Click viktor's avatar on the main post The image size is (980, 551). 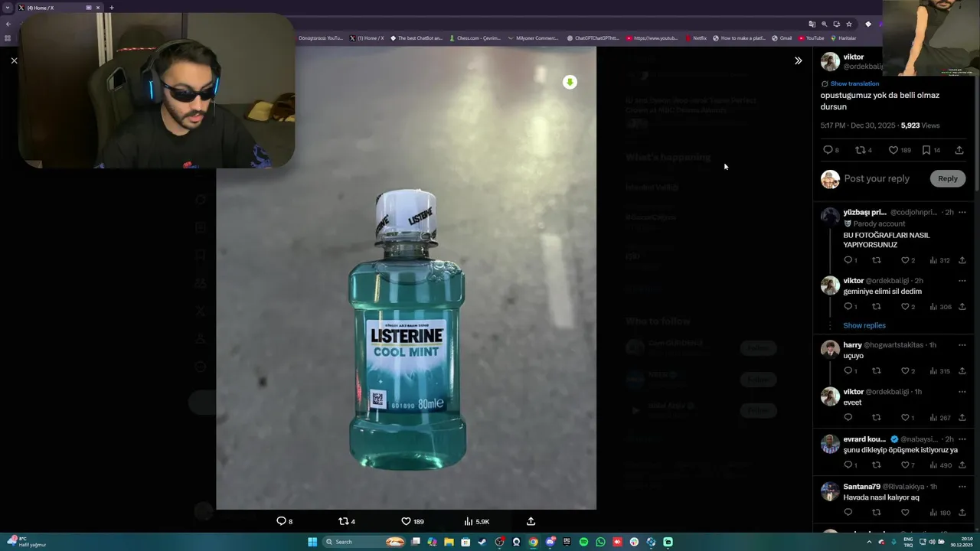830,62
